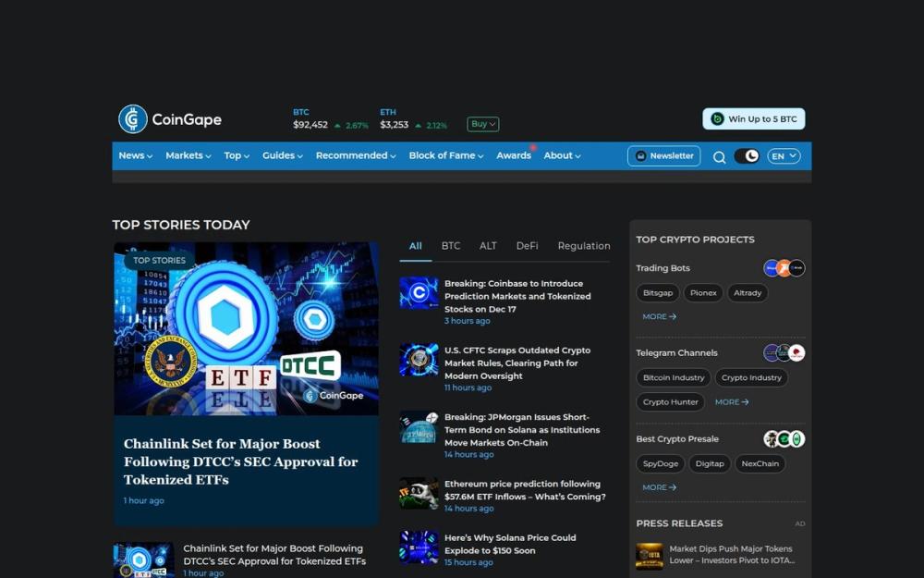Open the Ethereum price prediction thumbnail
The width and height of the screenshot is (924, 578).
click(419, 493)
